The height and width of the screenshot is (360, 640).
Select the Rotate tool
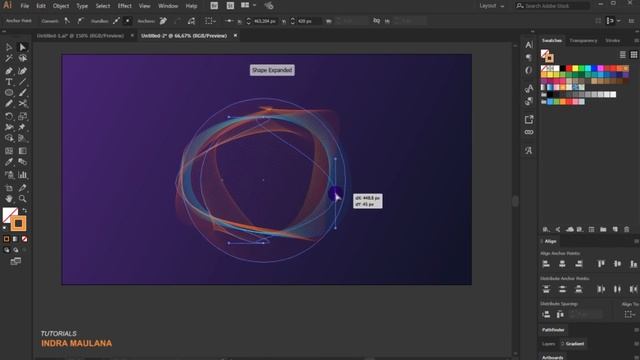pos(9,117)
